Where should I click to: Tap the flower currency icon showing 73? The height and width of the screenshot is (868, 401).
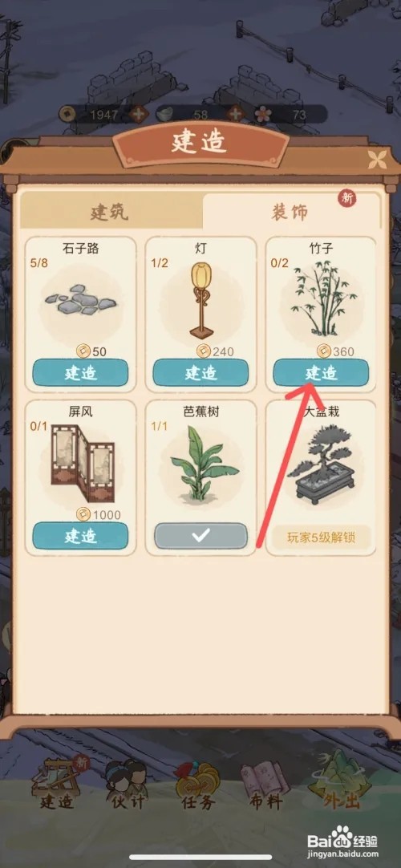coord(263,114)
